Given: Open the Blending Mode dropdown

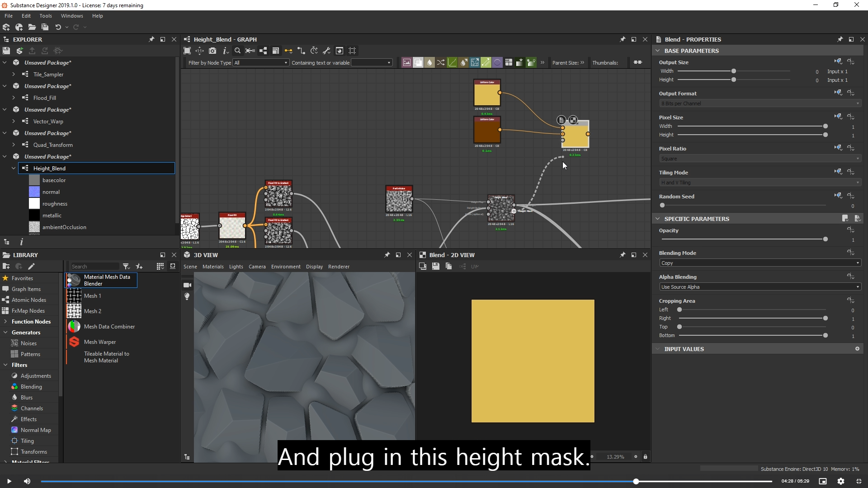Looking at the screenshot, I should (x=759, y=263).
